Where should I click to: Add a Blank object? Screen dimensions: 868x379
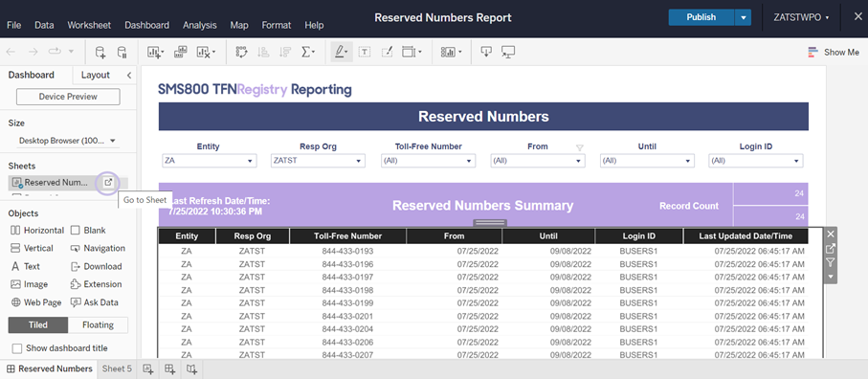88,230
